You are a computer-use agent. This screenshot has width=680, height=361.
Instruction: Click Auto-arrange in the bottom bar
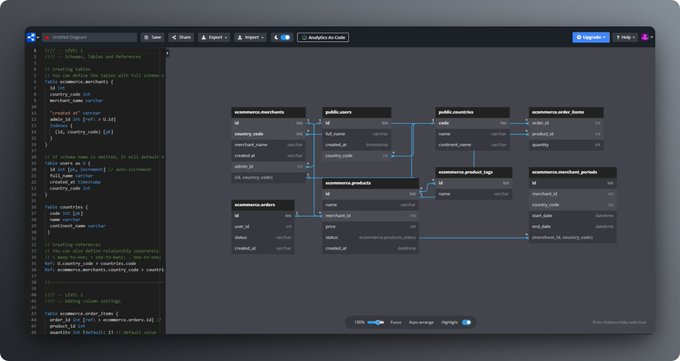(x=421, y=322)
